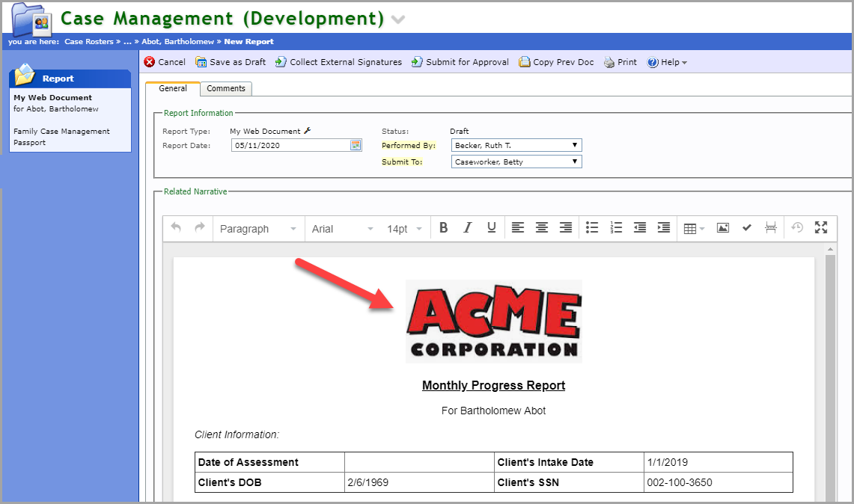
Task: Insert an image into narrative
Action: (723, 228)
